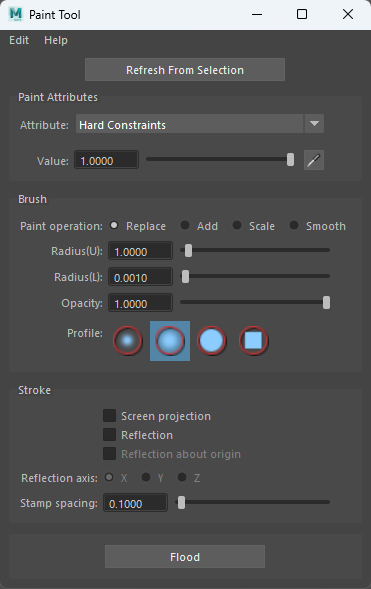Viewport: 371px width, 589px height.
Task: Open the Attribute dropdown arrow
Action: (314, 124)
